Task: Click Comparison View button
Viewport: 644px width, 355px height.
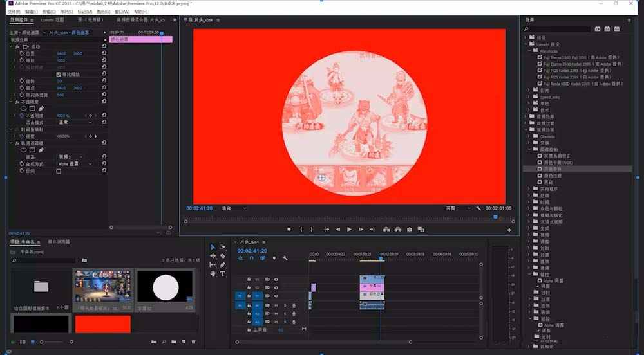Action: pyautogui.click(x=421, y=230)
